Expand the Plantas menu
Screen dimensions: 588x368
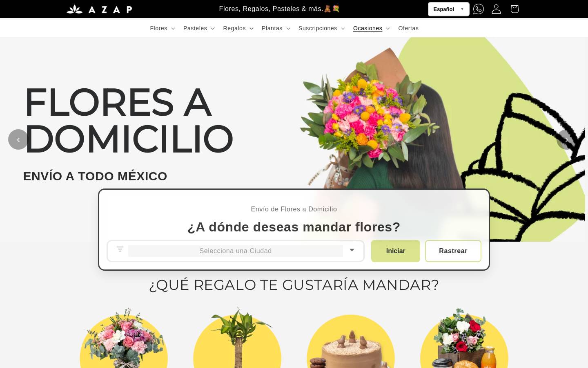(276, 28)
